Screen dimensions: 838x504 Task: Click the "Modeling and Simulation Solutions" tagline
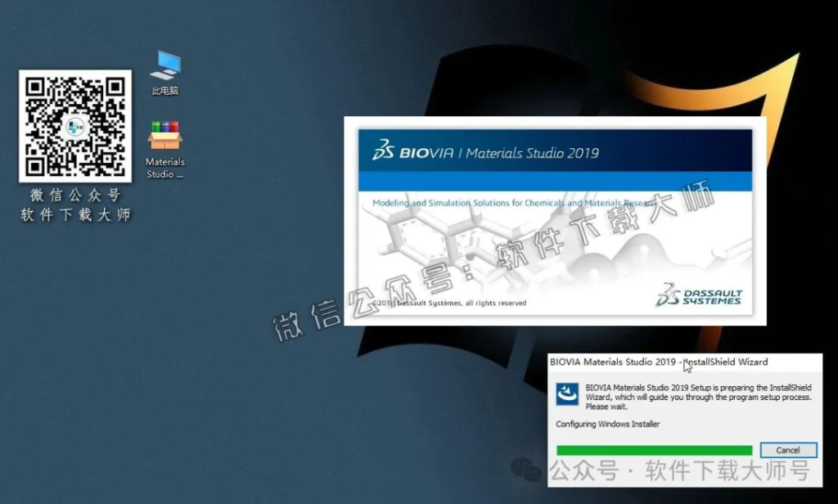click(507, 203)
